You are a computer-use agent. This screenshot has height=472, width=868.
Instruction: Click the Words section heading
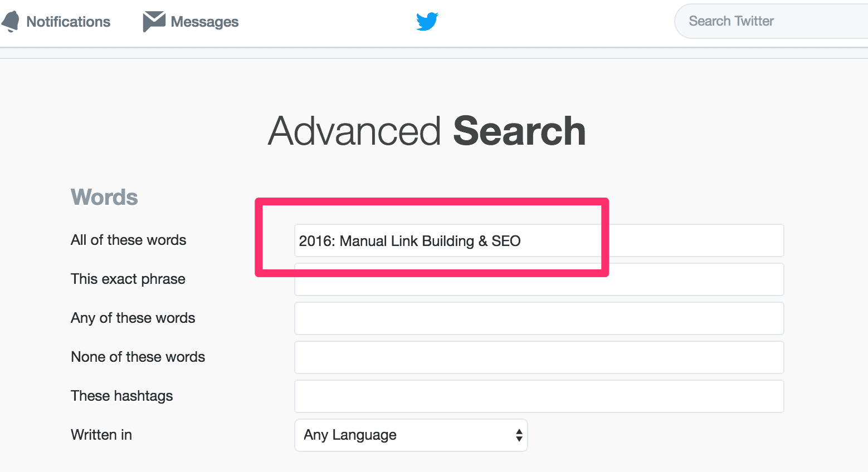pos(104,197)
